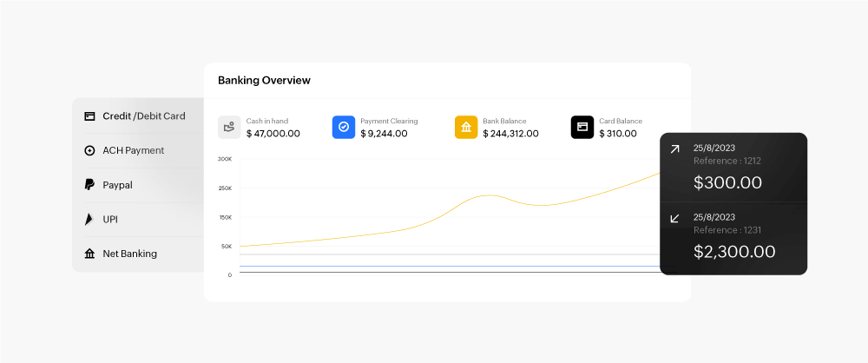Click the Net Banking building icon

[x=89, y=254]
